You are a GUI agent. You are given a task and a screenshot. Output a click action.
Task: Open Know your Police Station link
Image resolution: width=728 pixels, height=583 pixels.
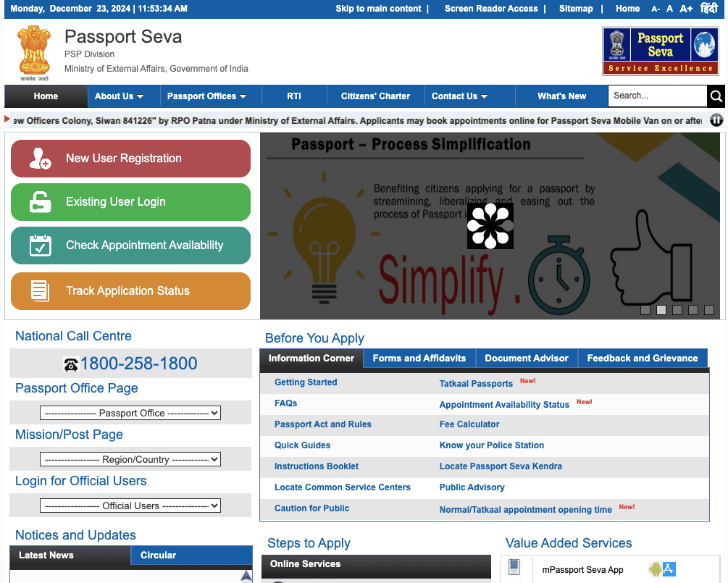click(492, 445)
